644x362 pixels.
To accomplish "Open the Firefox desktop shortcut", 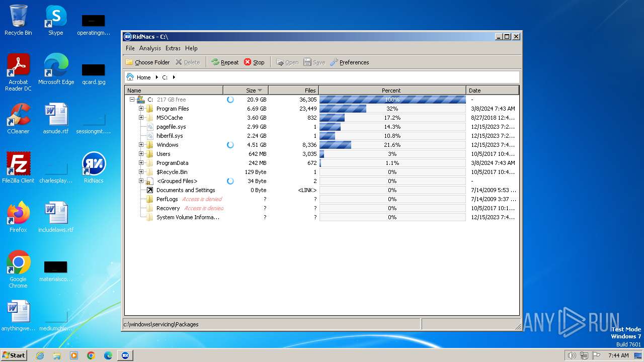I will click(18, 217).
